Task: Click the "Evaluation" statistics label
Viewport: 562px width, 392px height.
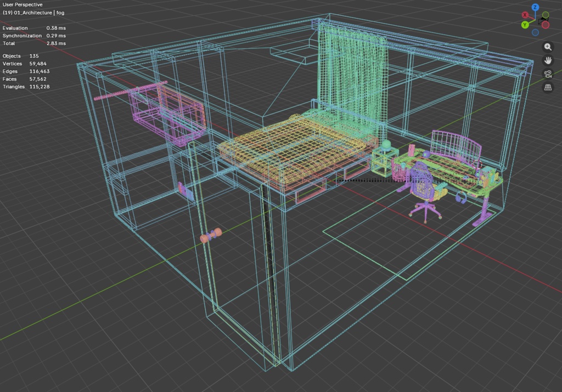Action: click(x=15, y=28)
